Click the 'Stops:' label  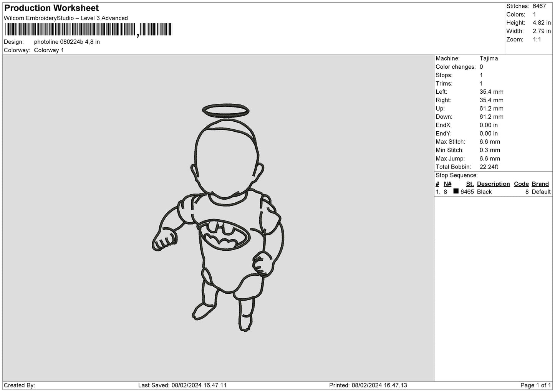pyautogui.click(x=444, y=75)
